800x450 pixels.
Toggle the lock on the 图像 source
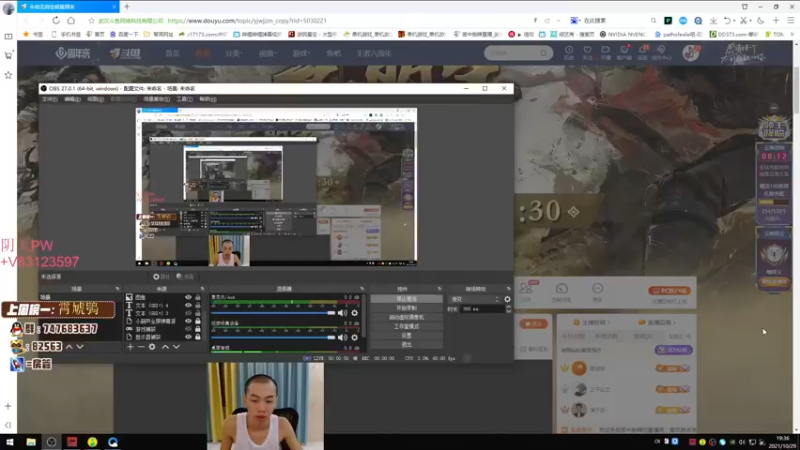coord(198,297)
